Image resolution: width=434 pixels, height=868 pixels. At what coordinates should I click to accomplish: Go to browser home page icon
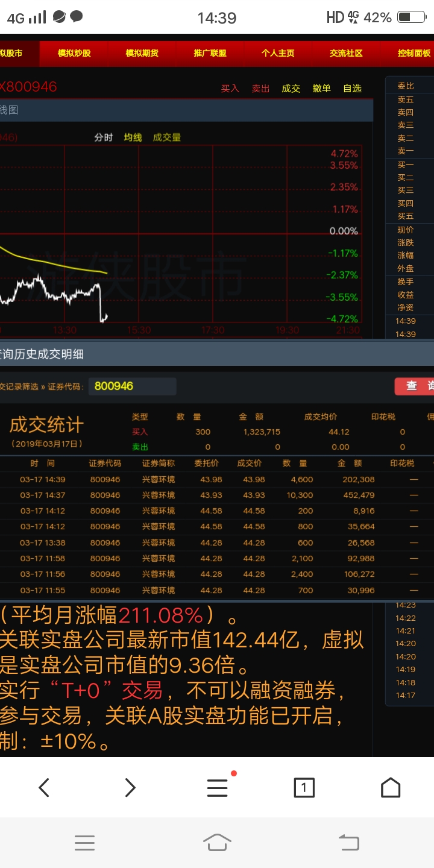[x=391, y=787]
